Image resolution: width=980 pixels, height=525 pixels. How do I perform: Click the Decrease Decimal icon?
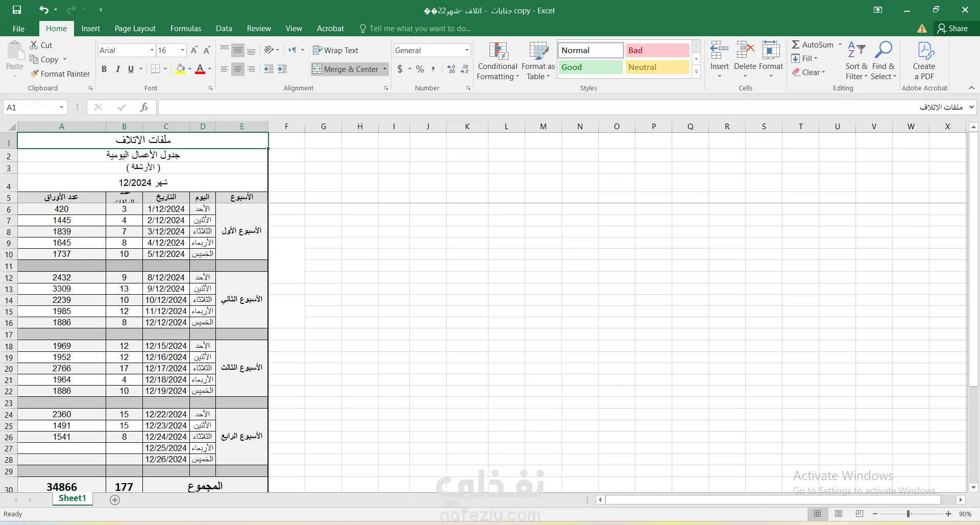coord(464,69)
